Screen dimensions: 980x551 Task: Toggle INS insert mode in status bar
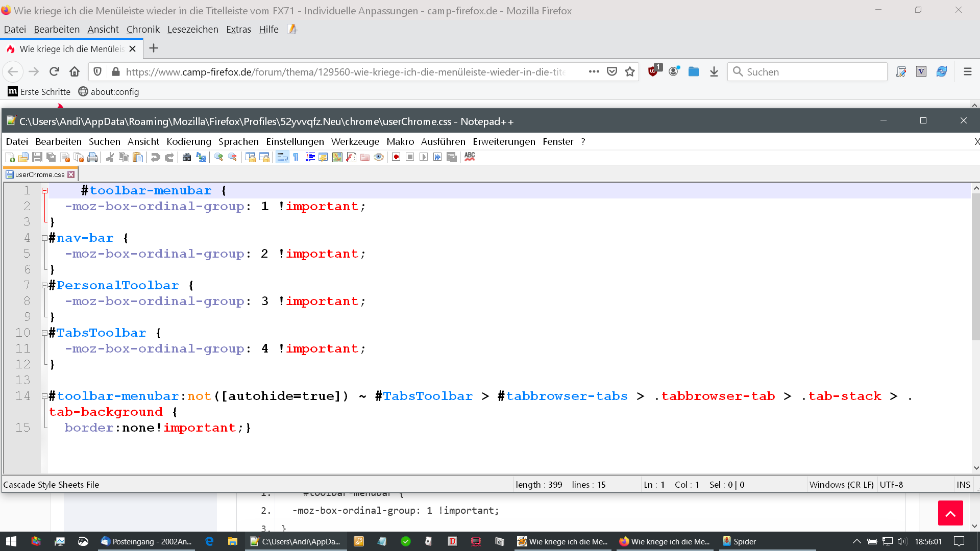point(963,485)
